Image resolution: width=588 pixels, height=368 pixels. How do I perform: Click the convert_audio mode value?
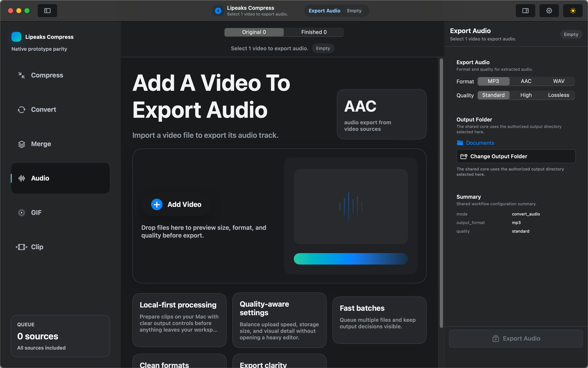pos(526,214)
